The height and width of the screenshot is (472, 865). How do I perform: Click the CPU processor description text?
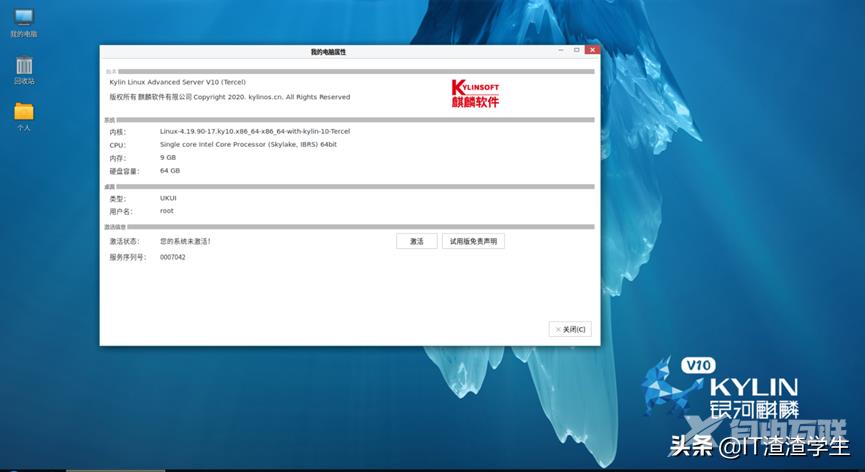coord(248,144)
